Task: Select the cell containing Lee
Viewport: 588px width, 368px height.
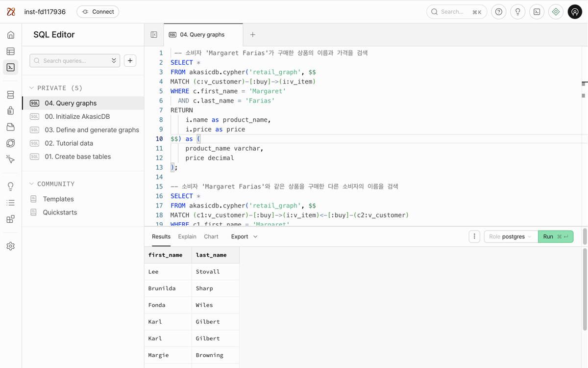Action: (x=168, y=272)
